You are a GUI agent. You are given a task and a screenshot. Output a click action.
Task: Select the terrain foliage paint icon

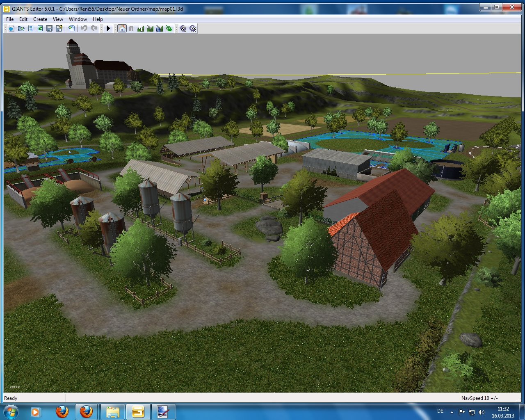[169, 28]
